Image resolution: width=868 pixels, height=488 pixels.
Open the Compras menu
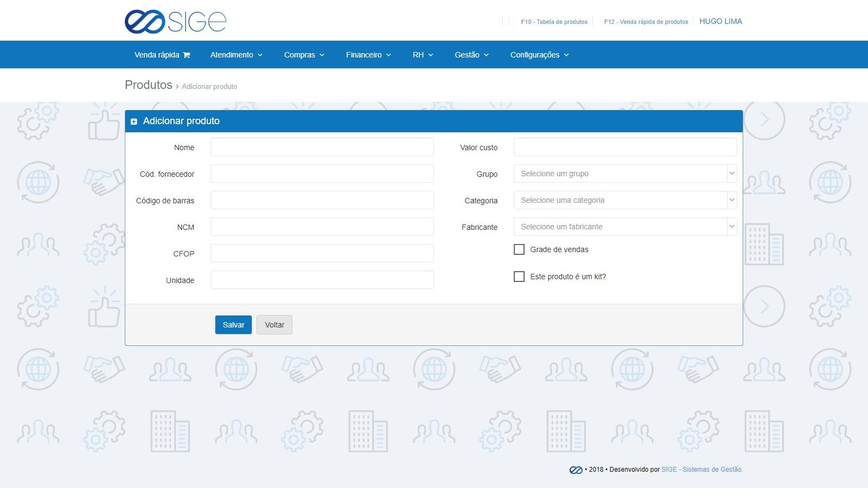[304, 55]
